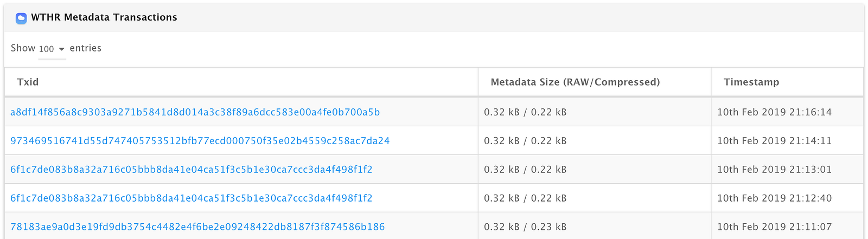Click the blue cloud WTHR icon
This screenshot has width=868, height=239.
coord(21,18)
